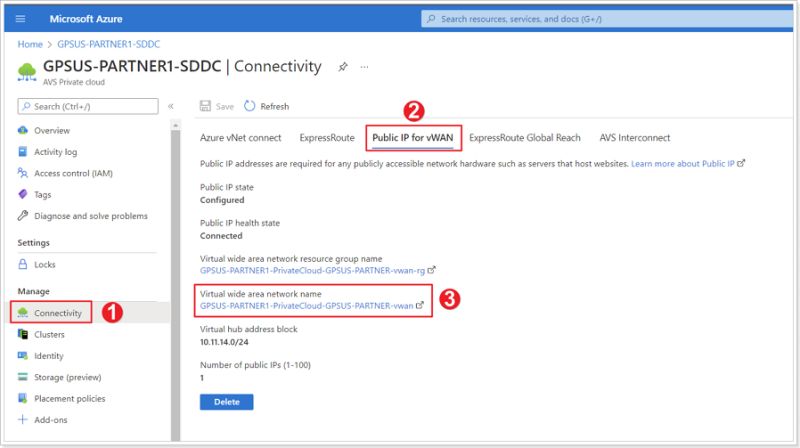Collapse the sidebar with double chevron
800x448 pixels.
171,106
